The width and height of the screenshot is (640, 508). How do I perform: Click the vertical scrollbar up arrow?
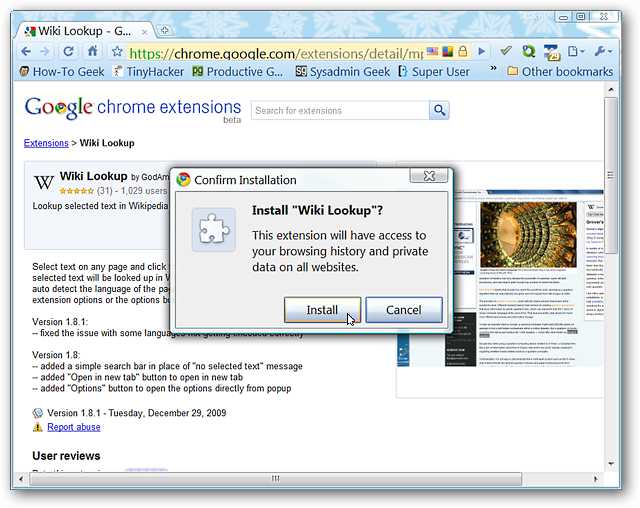tap(611, 89)
